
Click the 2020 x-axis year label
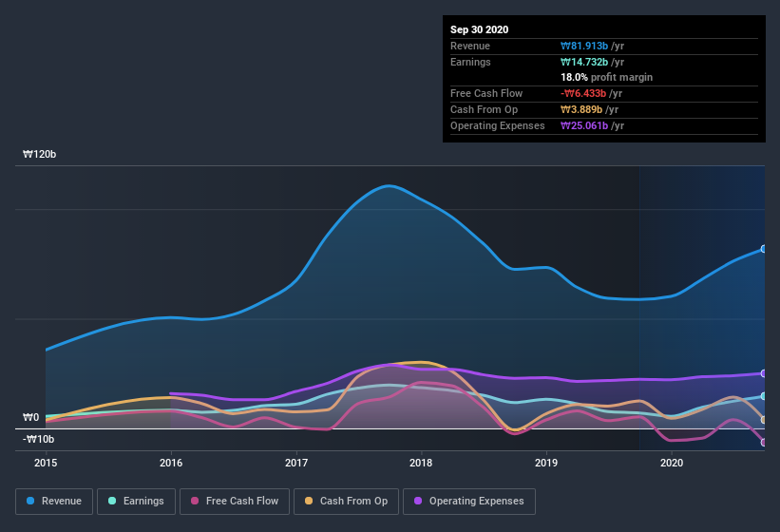(x=672, y=463)
